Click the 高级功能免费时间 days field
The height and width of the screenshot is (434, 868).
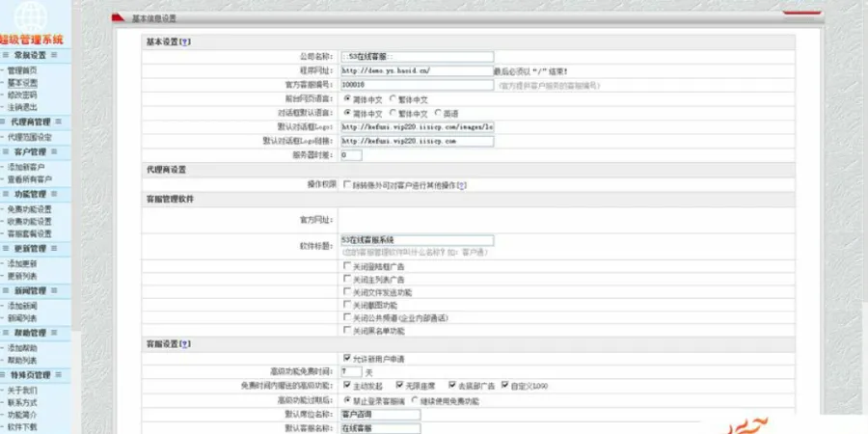[351, 371]
